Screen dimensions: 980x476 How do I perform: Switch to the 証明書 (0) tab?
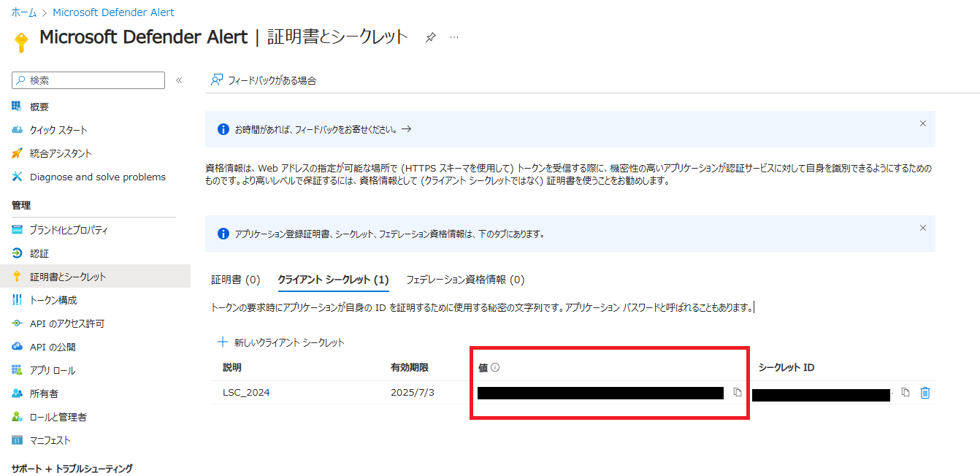[236, 280]
